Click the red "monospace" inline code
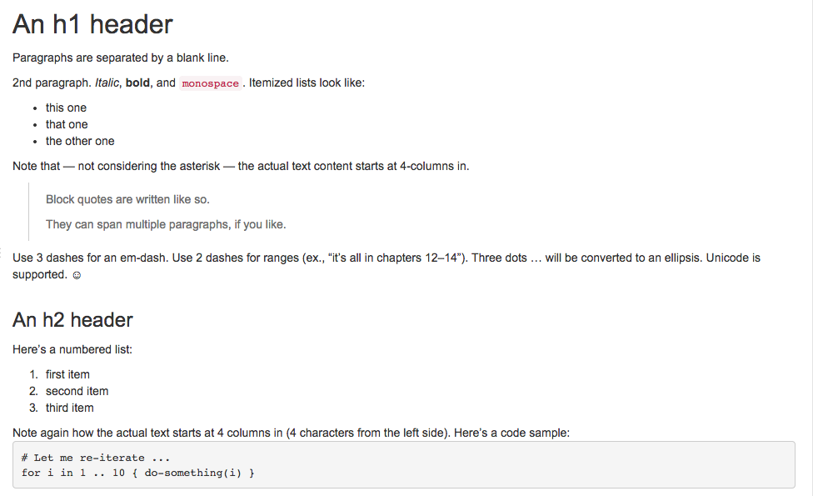The height and width of the screenshot is (496, 813). click(210, 84)
